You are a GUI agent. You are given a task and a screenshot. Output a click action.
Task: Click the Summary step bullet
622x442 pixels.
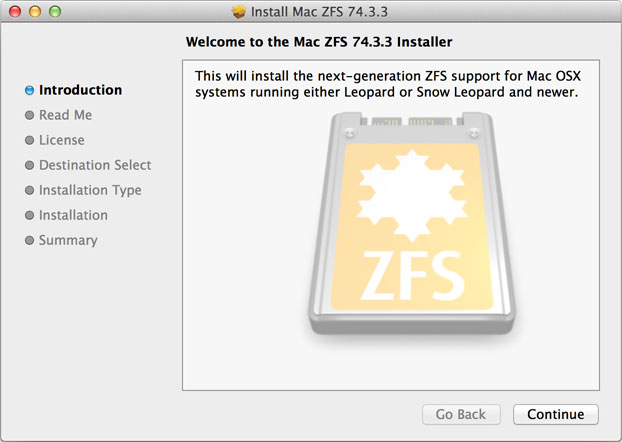pyautogui.click(x=30, y=240)
